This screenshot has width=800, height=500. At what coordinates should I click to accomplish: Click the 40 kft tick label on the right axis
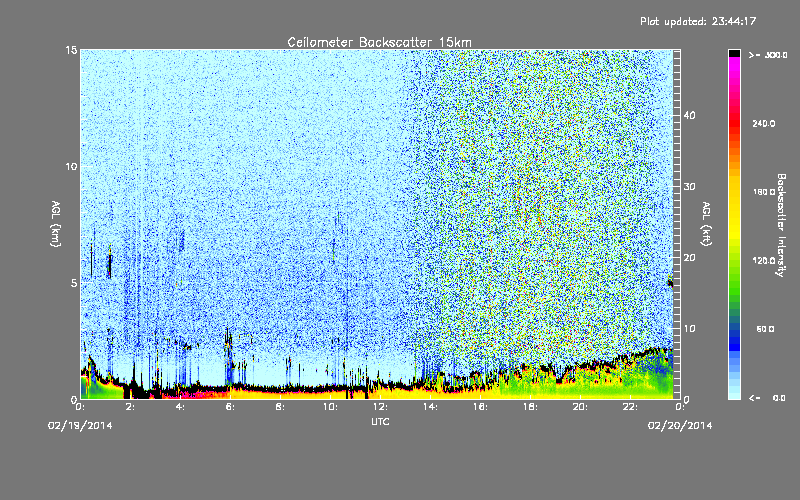pyautogui.click(x=689, y=115)
